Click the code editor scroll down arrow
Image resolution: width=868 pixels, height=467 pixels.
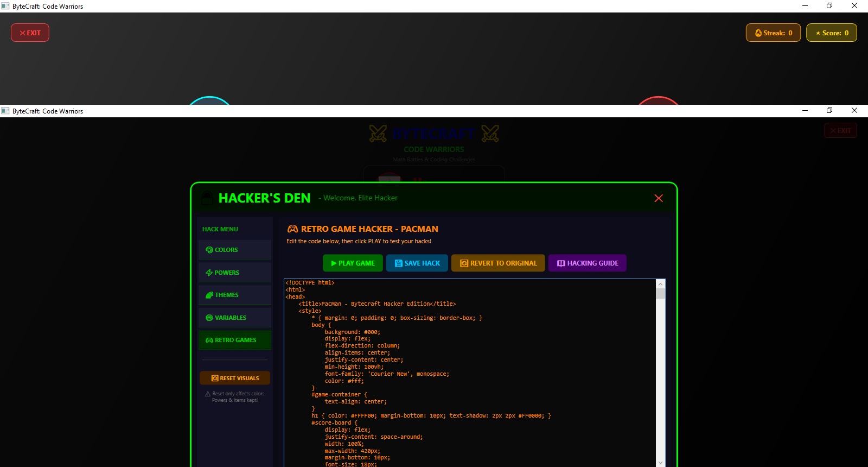coord(660,463)
